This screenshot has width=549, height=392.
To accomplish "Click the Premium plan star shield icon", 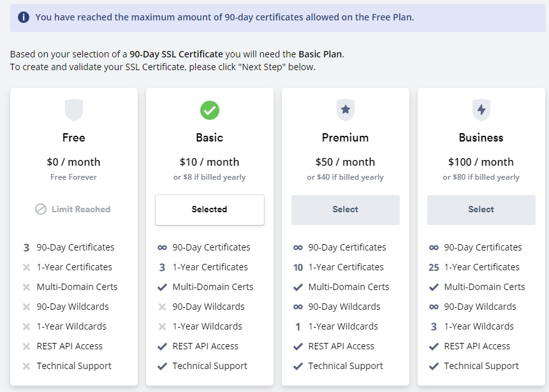I will pyautogui.click(x=346, y=110).
